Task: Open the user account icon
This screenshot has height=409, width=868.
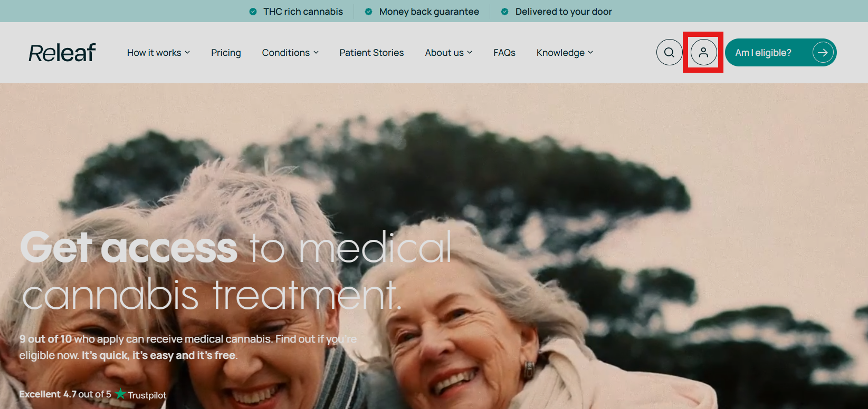Action: pyautogui.click(x=703, y=53)
